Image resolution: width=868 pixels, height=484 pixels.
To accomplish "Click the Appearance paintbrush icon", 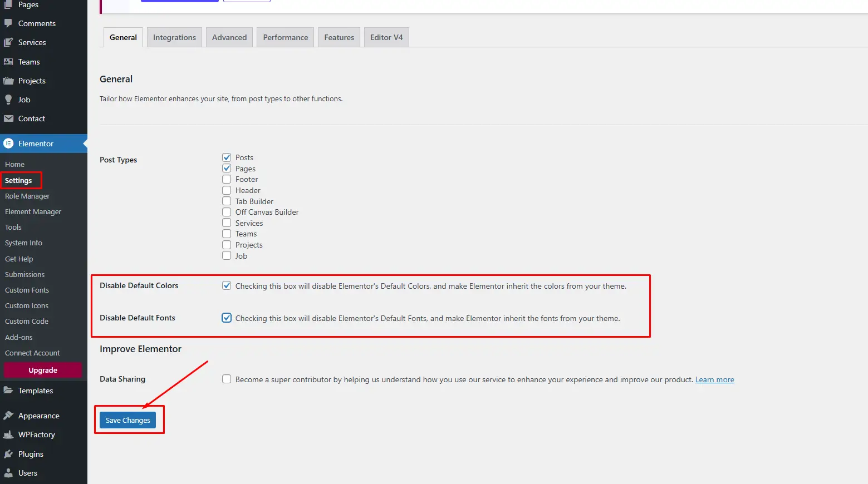I will [8, 416].
